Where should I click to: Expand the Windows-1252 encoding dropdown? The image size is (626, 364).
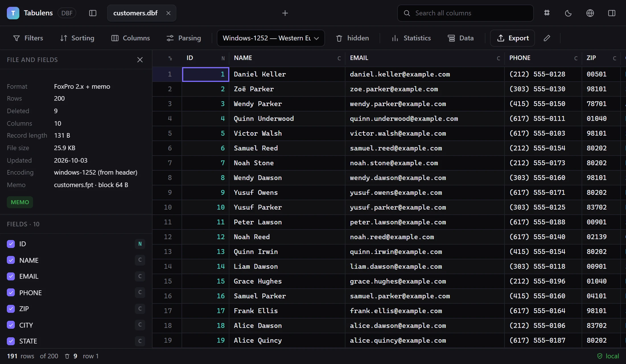point(271,38)
